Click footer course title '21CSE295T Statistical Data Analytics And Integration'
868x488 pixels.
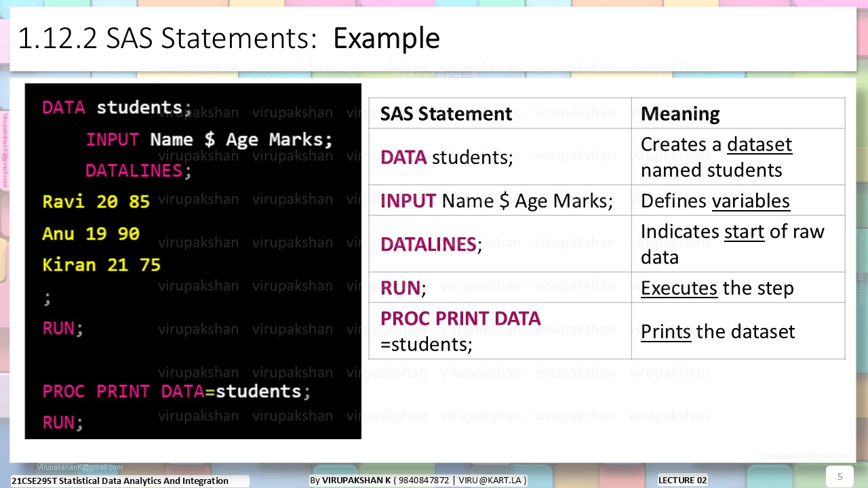point(120,481)
